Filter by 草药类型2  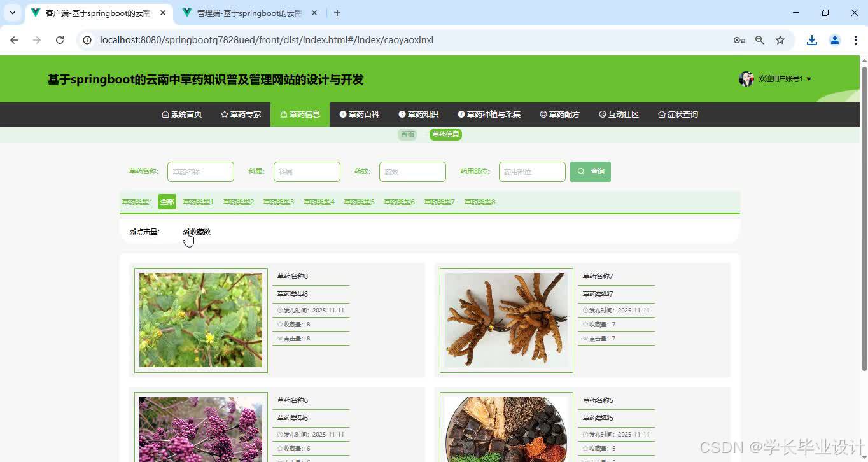point(239,202)
